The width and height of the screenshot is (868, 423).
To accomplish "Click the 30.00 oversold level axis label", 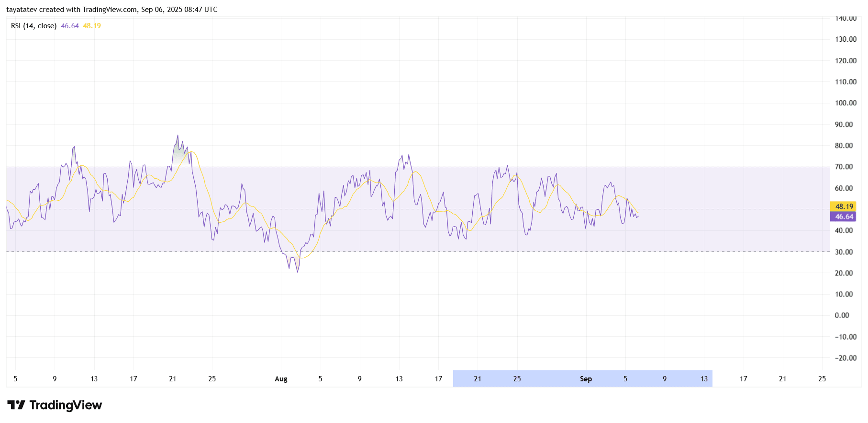I will [x=844, y=252].
